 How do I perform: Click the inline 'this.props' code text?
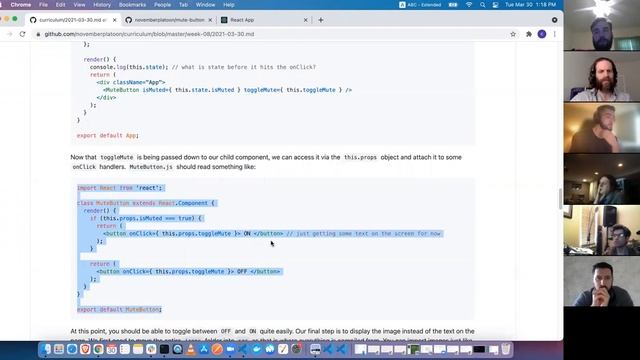click(360, 158)
